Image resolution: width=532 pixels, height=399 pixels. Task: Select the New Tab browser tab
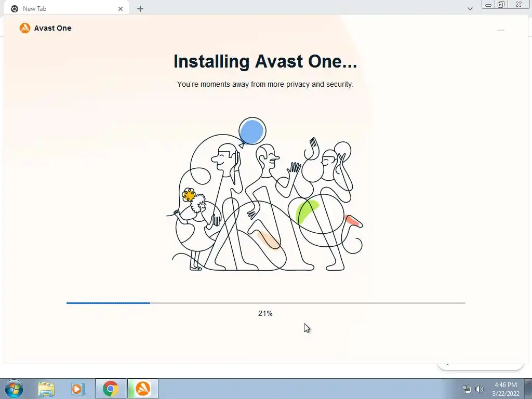66,9
